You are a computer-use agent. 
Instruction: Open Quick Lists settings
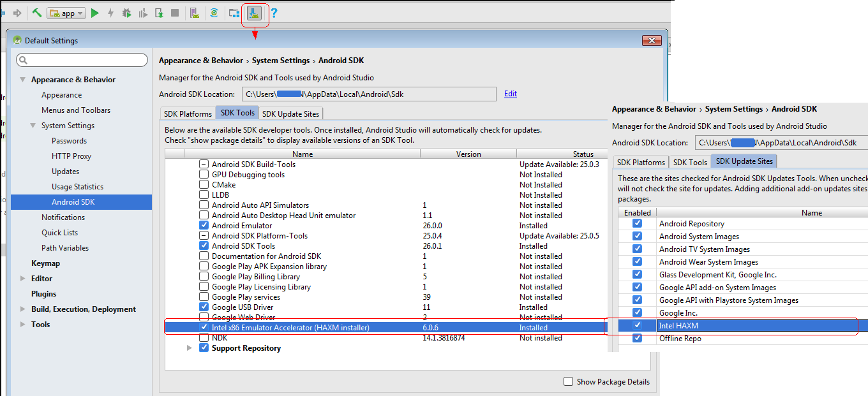coord(60,233)
